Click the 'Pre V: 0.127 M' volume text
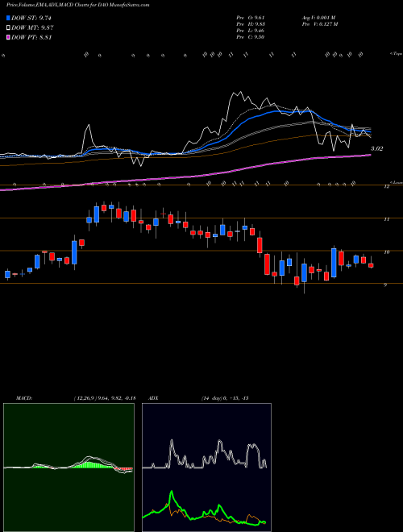 click(319, 24)
